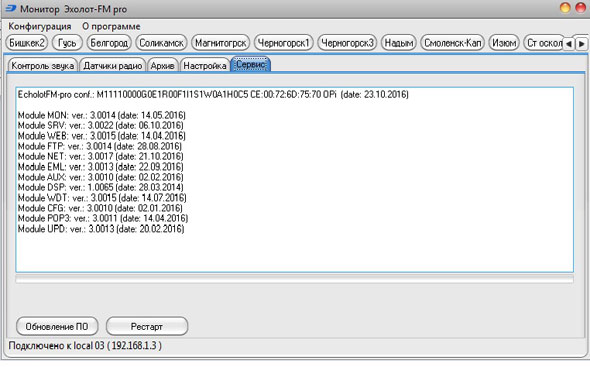590x367 pixels.
Task: Click the Module NET version line
Action: [x=100, y=156]
